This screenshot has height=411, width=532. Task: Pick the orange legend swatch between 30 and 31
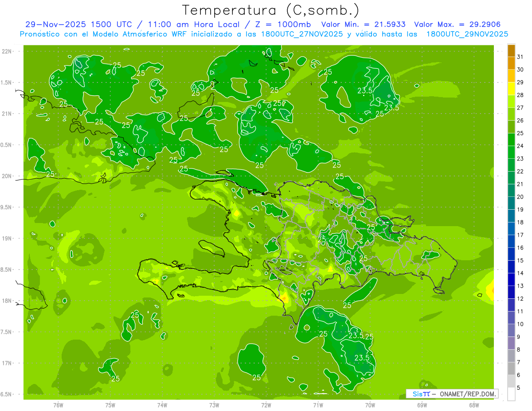click(x=511, y=63)
